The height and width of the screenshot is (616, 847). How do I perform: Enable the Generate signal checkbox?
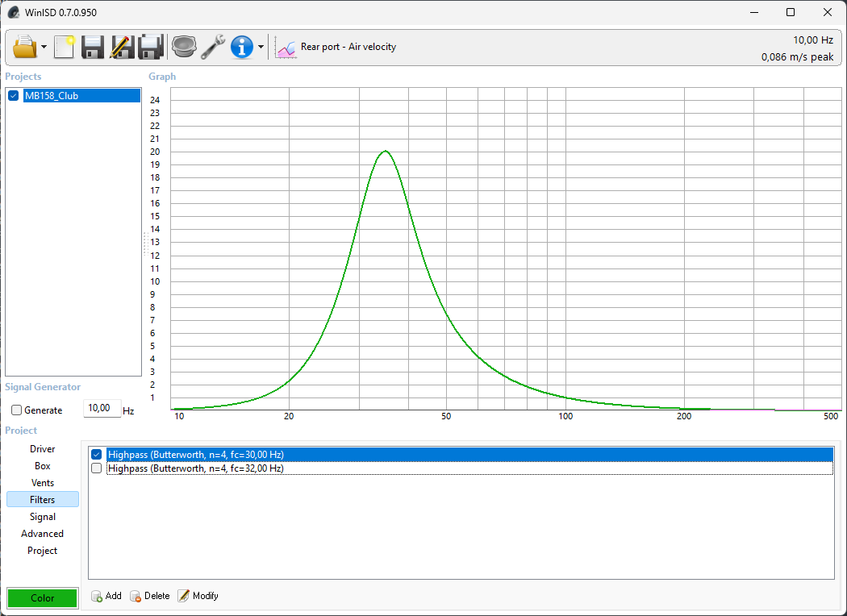pos(17,410)
